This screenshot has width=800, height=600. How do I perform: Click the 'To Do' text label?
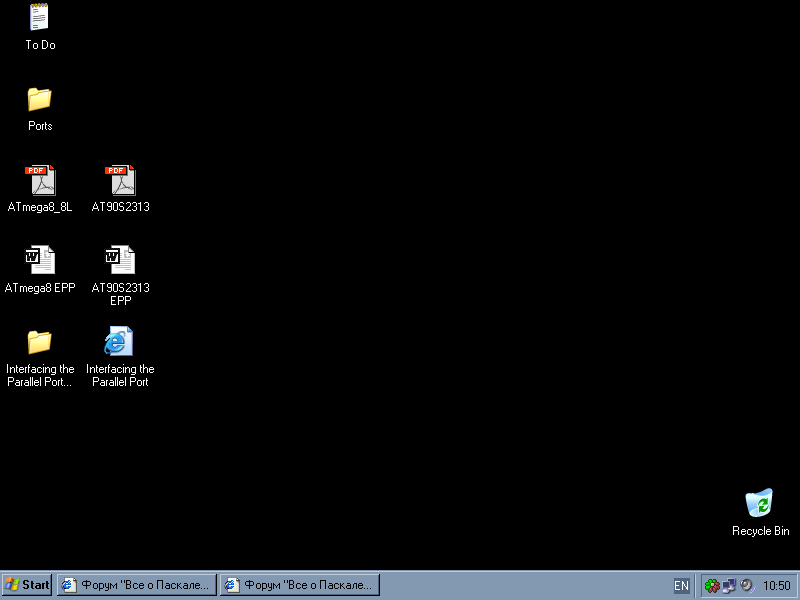[x=40, y=45]
